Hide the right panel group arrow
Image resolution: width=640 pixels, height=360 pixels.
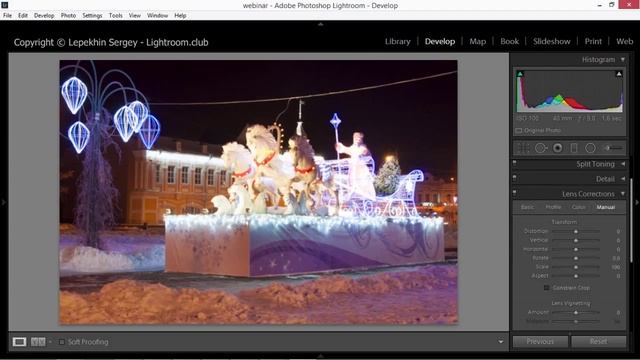click(636, 202)
